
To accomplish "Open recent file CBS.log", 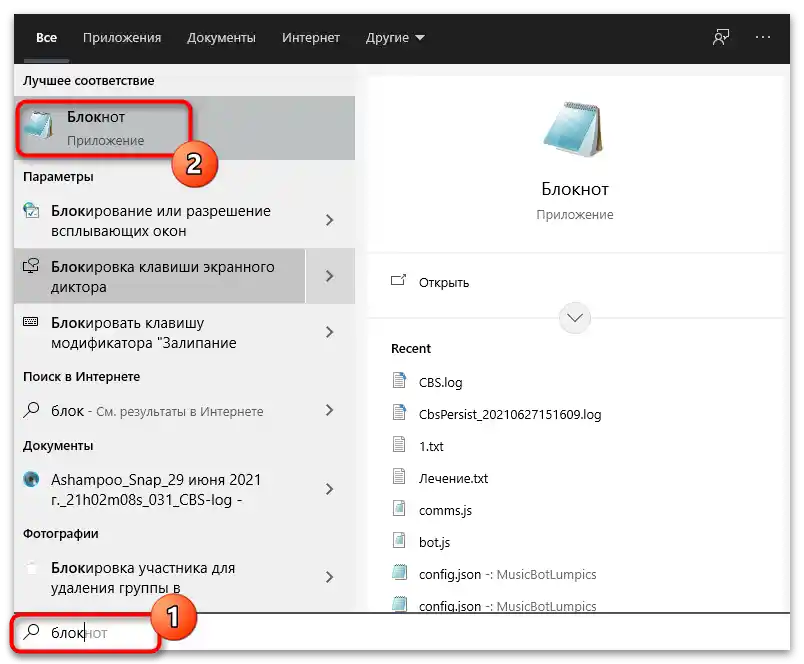I will pyautogui.click(x=440, y=383).
